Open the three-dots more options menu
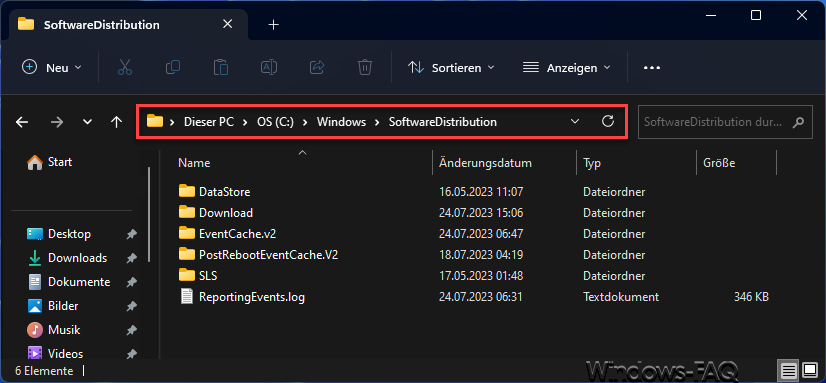This screenshot has width=826, height=383. 652,67
